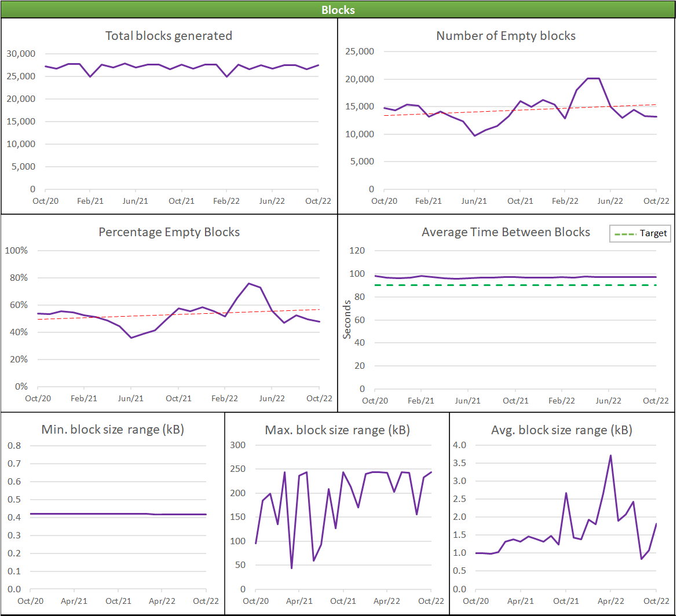Click Oct/21 label under Percentage Empty Blocks
This screenshot has height=616, width=677.
(178, 398)
